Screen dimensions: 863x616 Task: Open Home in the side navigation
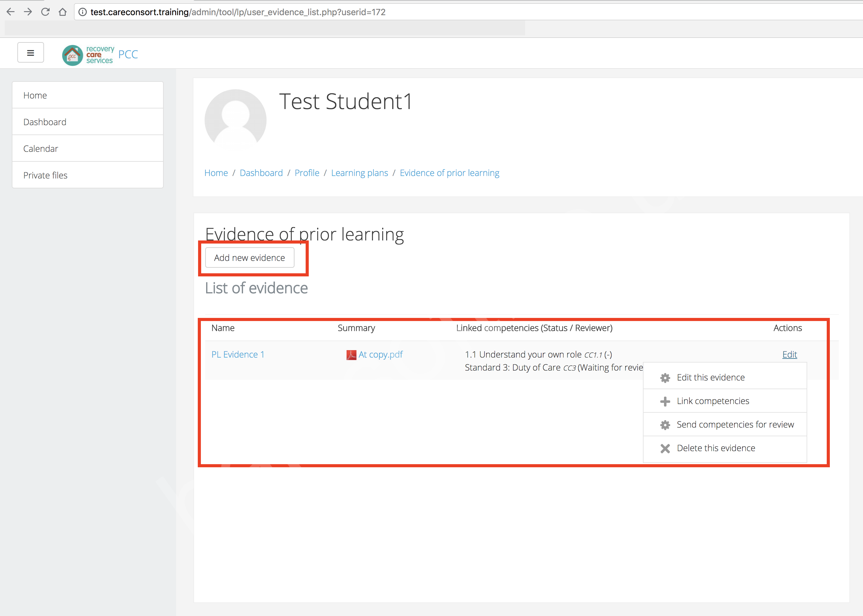[x=88, y=95]
